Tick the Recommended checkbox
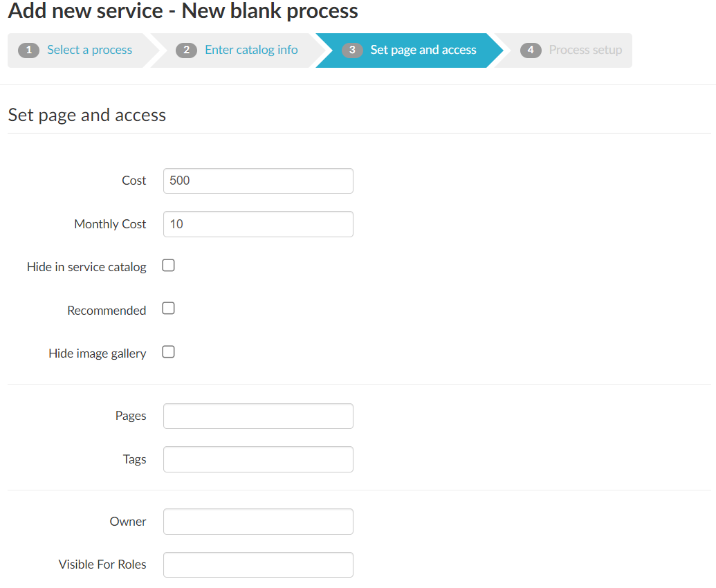 tap(168, 309)
